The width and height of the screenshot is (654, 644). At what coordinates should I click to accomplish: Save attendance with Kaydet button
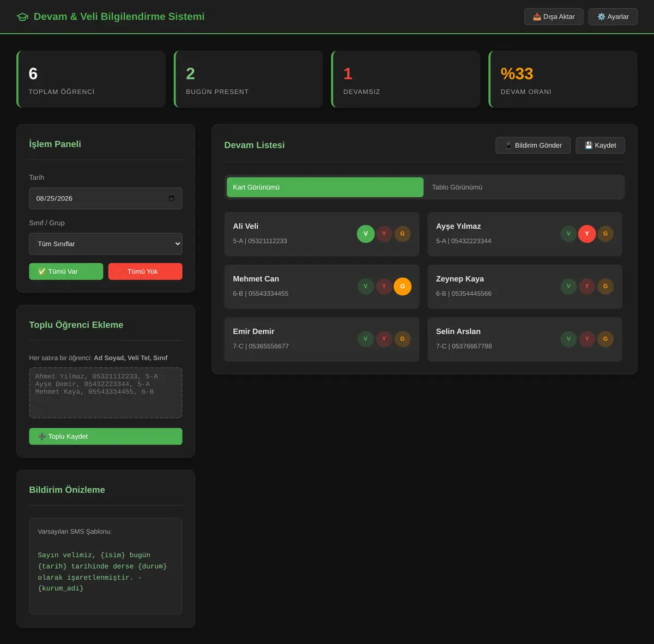(601, 145)
